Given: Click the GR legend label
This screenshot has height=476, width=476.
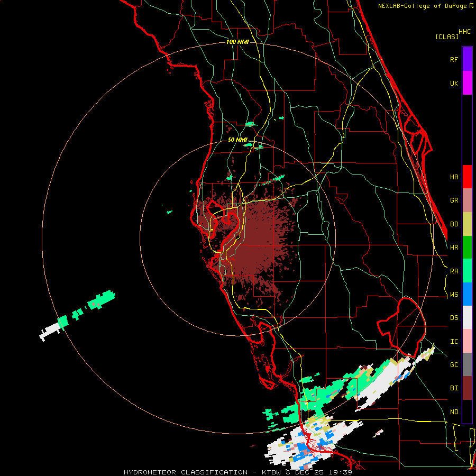Looking at the screenshot, I should [x=454, y=200].
